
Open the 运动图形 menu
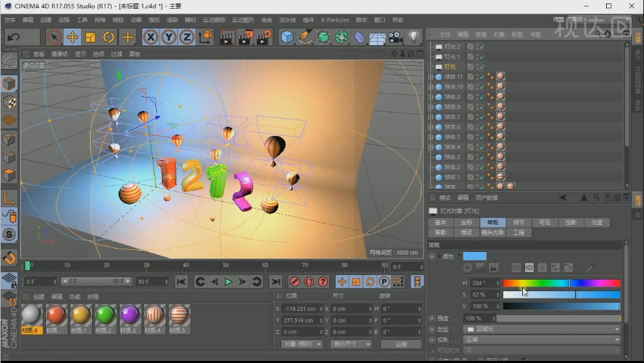[x=243, y=20]
